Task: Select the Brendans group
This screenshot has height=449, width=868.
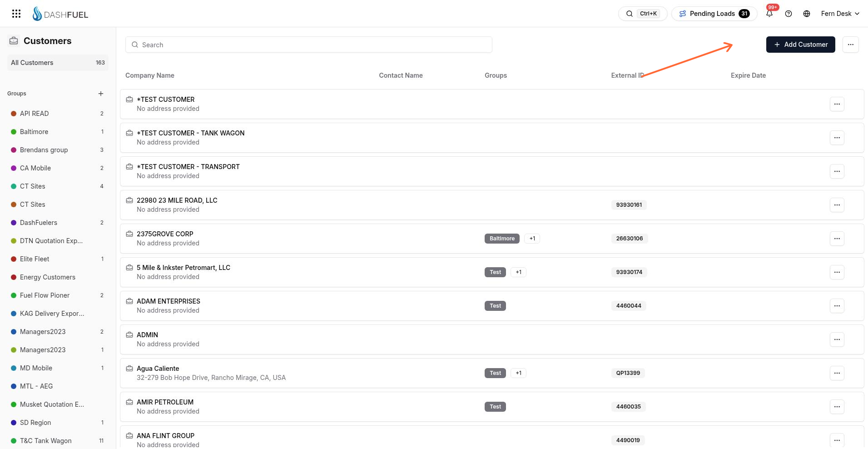Action: [58, 150]
